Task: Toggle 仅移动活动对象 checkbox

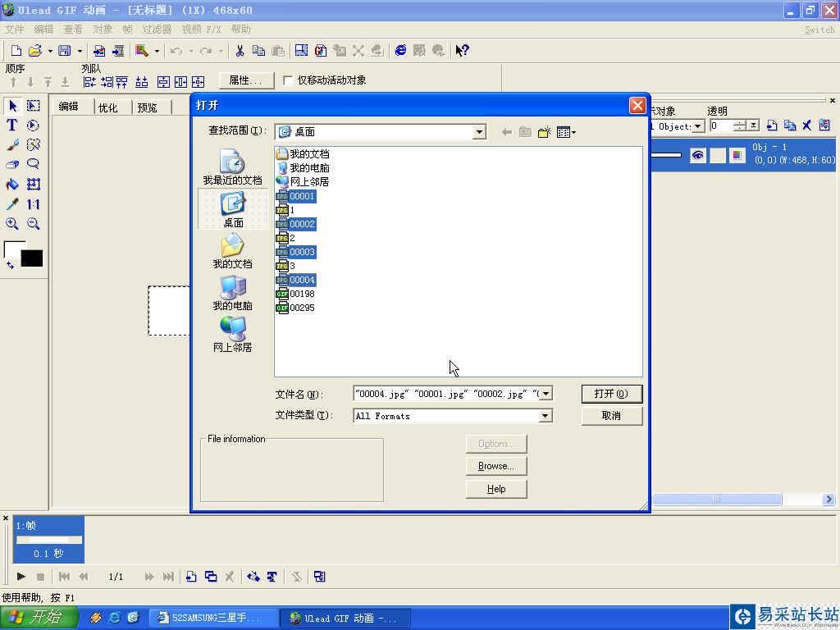Action: 288,80
